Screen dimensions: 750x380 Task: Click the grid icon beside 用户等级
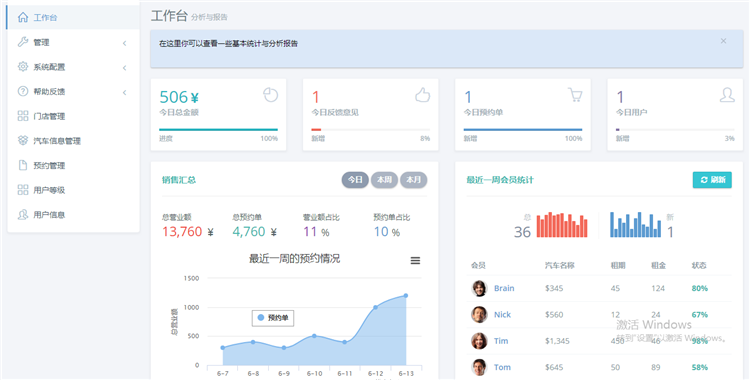(22, 190)
